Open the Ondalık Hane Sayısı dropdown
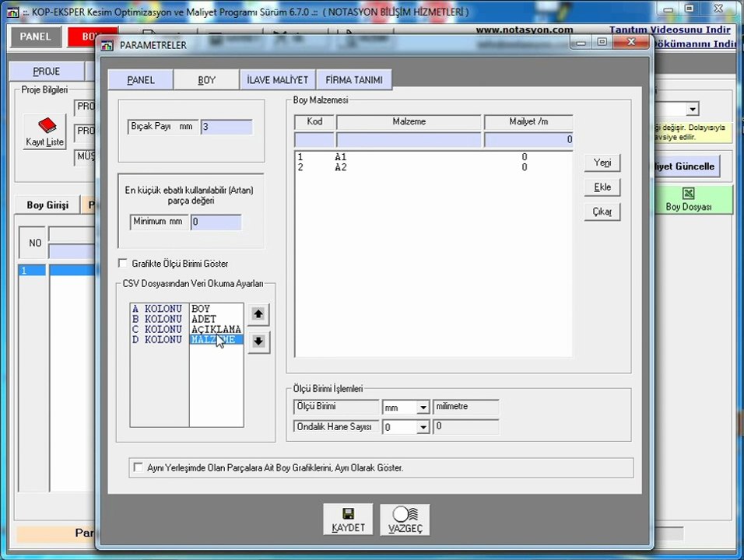The height and width of the screenshot is (560, 744). pos(423,427)
